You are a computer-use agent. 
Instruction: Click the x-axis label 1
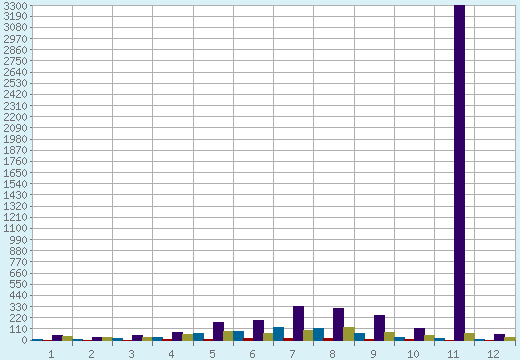click(51, 354)
